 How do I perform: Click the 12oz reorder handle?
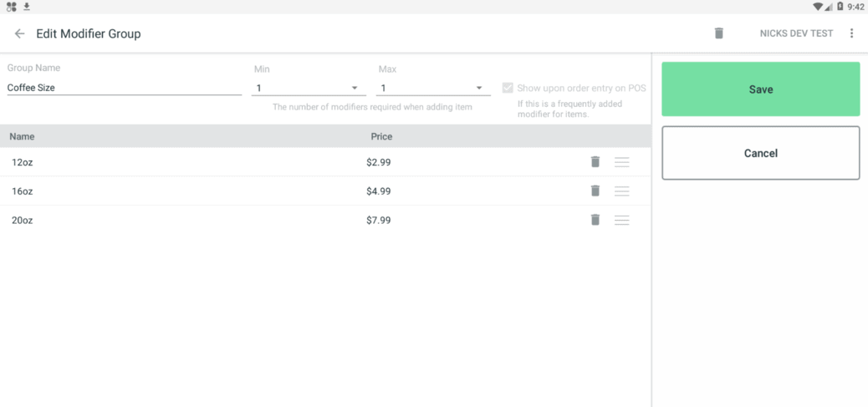pyautogui.click(x=621, y=162)
